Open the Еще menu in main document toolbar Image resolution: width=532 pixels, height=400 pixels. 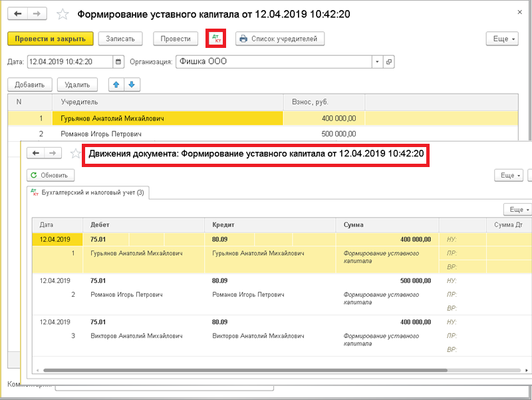[502, 39]
